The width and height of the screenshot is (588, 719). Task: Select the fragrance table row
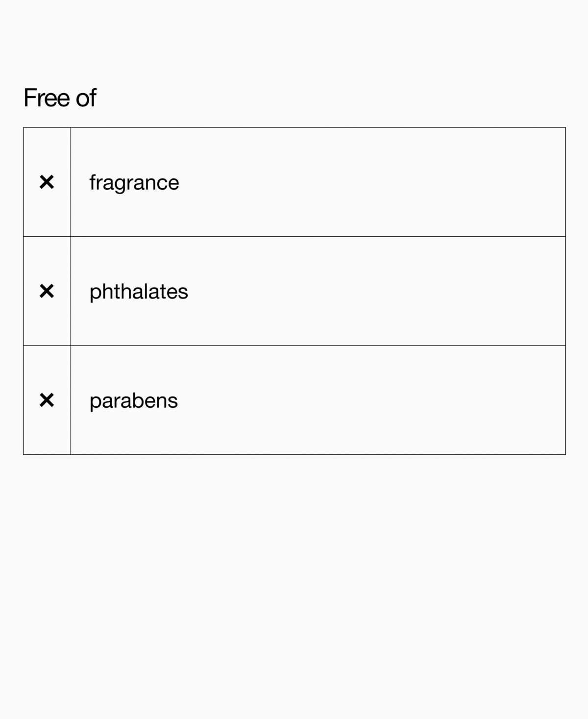coord(294,182)
